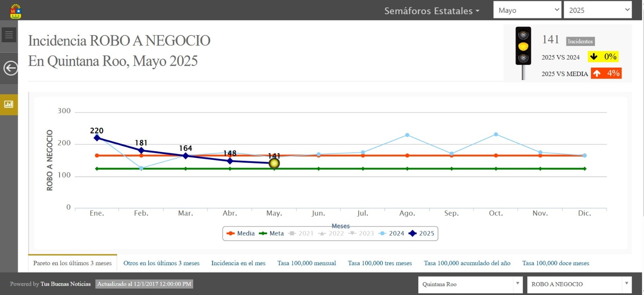The image size is (644, 295).
Task: Toggle the 2021 series in chart legend
Action: click(301, 233)
